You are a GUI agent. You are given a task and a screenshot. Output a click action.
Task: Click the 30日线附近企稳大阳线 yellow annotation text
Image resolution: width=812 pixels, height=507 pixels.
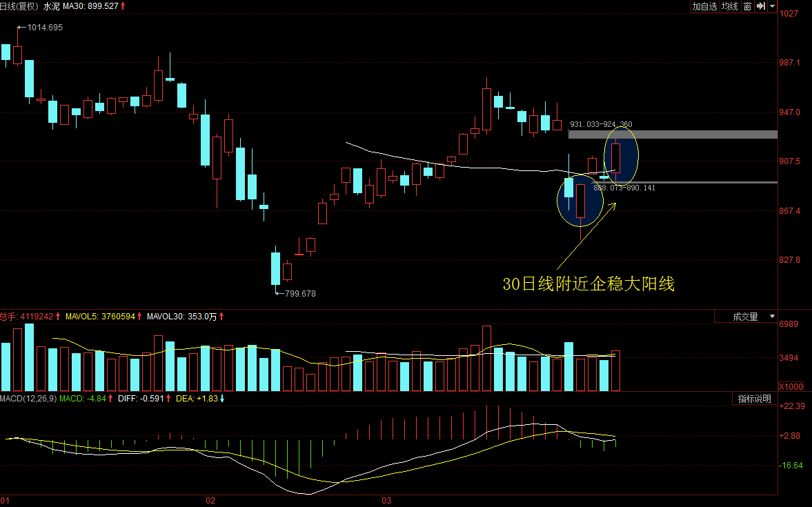(588, 284)
